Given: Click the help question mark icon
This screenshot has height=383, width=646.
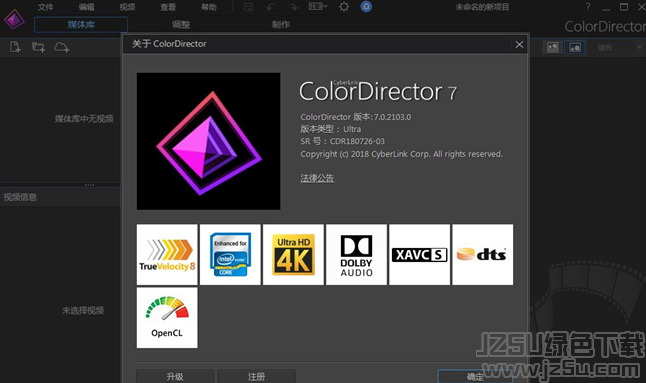Looking at the screenshot, I should [588, 7].
